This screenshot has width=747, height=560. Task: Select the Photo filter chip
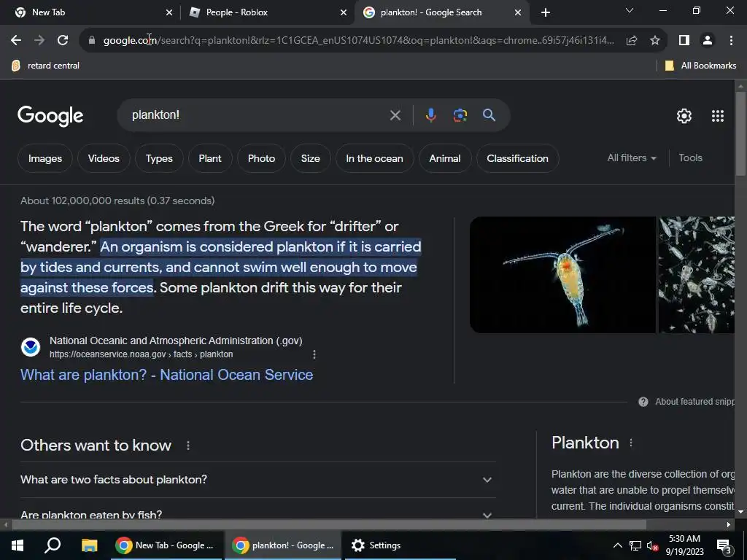(262, 158)
